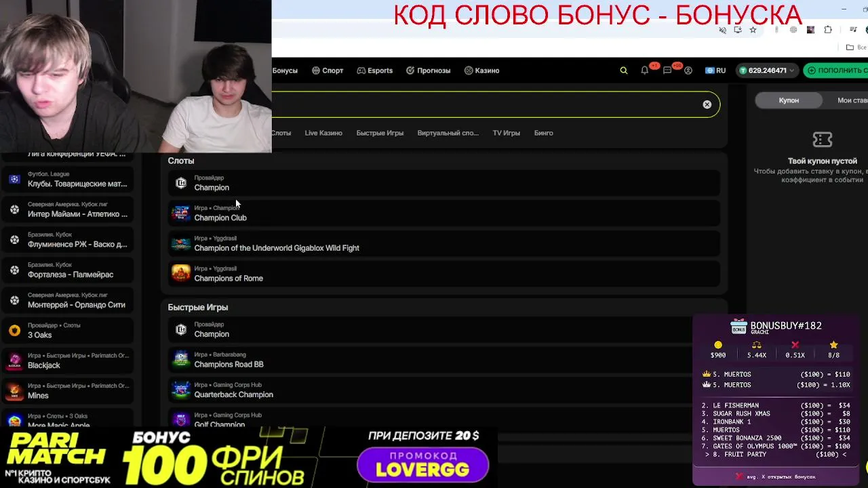Open the Казино menu item
868x488 pixels.
(x=482, y=70)
